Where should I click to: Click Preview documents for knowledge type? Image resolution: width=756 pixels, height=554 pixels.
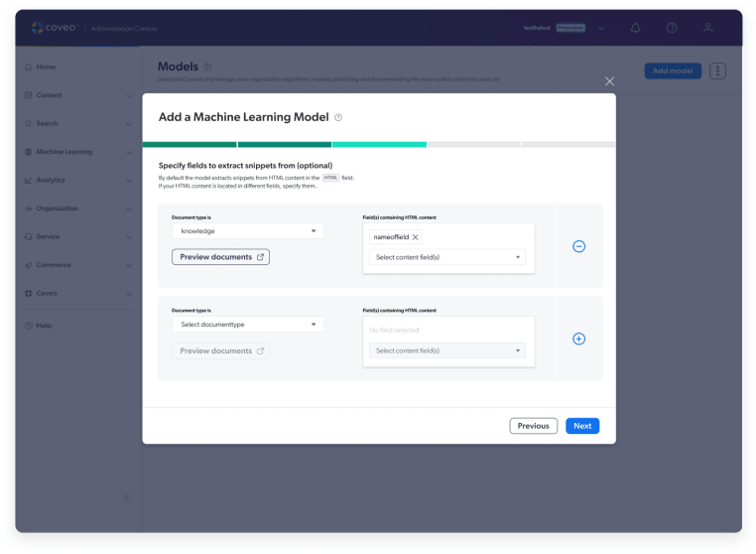[220, 257]
